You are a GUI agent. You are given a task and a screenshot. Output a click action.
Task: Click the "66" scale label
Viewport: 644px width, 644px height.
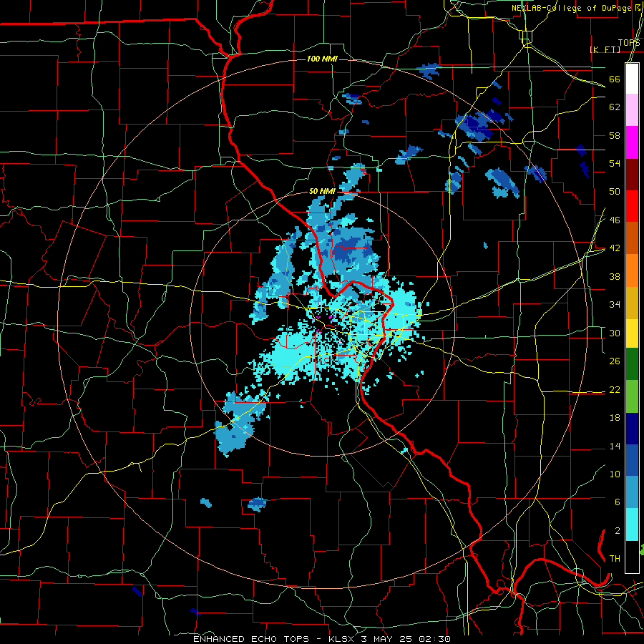coord(615,79)
